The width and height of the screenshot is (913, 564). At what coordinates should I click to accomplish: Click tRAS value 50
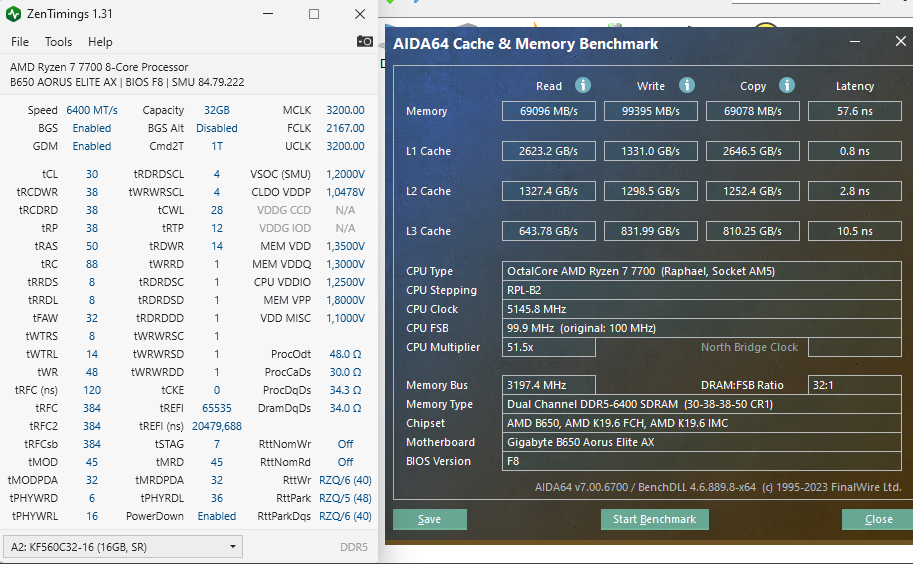tap(92, 246)
